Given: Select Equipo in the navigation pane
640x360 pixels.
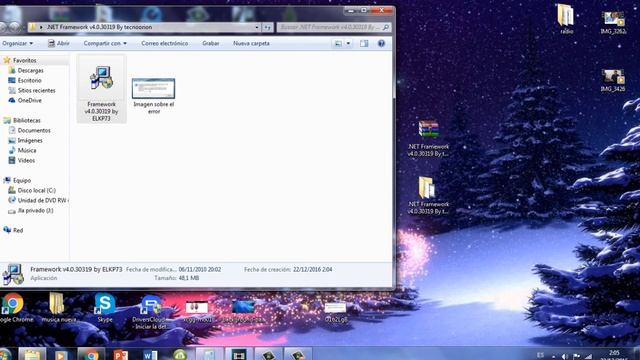Looking at the screenshot, I should [21, 180].
